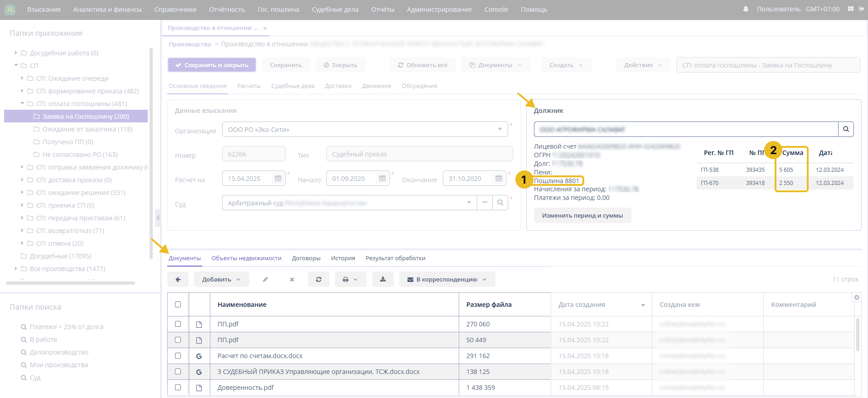Tick the checkbox for Доверенность.pdf
The image size is (868, 398).
pos(178,388)
